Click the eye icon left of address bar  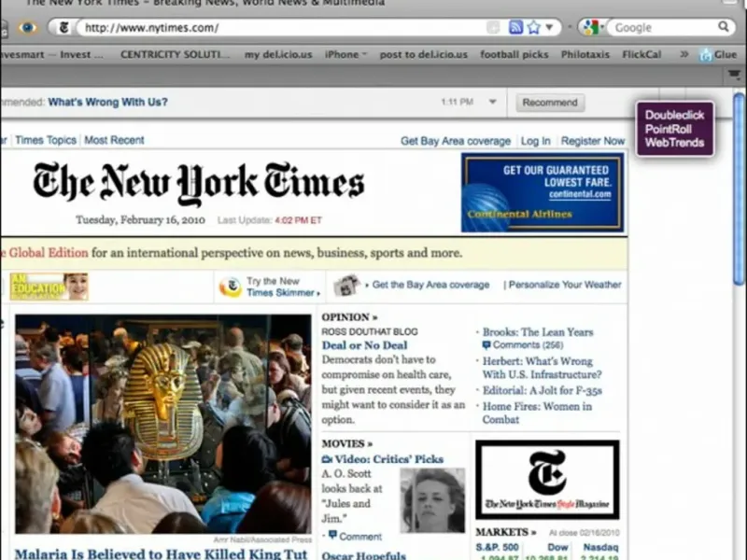point(28,28)
